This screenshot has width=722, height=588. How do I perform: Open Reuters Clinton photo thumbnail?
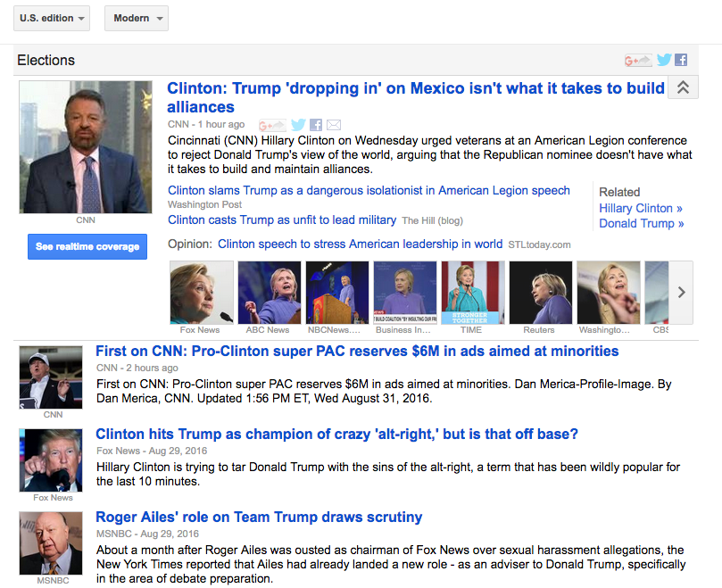541,293
